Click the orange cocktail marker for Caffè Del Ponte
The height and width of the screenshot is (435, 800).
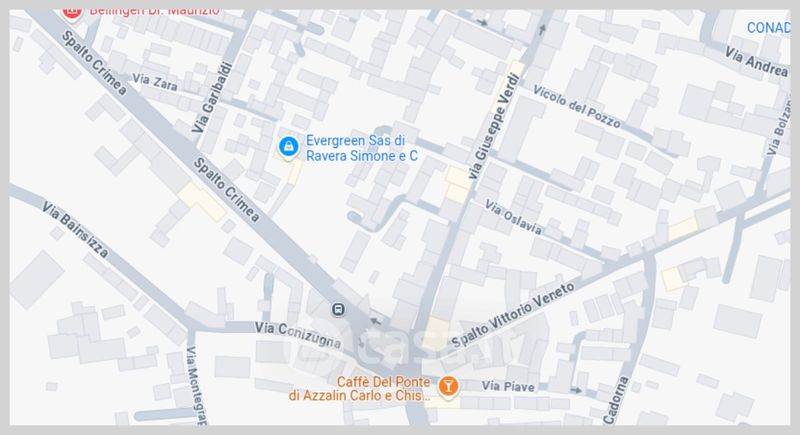[x=447, y=387]
